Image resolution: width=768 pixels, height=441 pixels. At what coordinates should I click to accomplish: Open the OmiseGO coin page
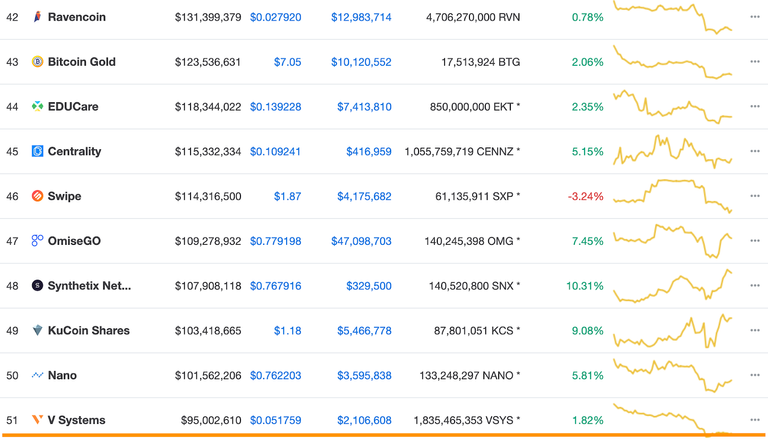pyautogui.click(x=74, y=241)
